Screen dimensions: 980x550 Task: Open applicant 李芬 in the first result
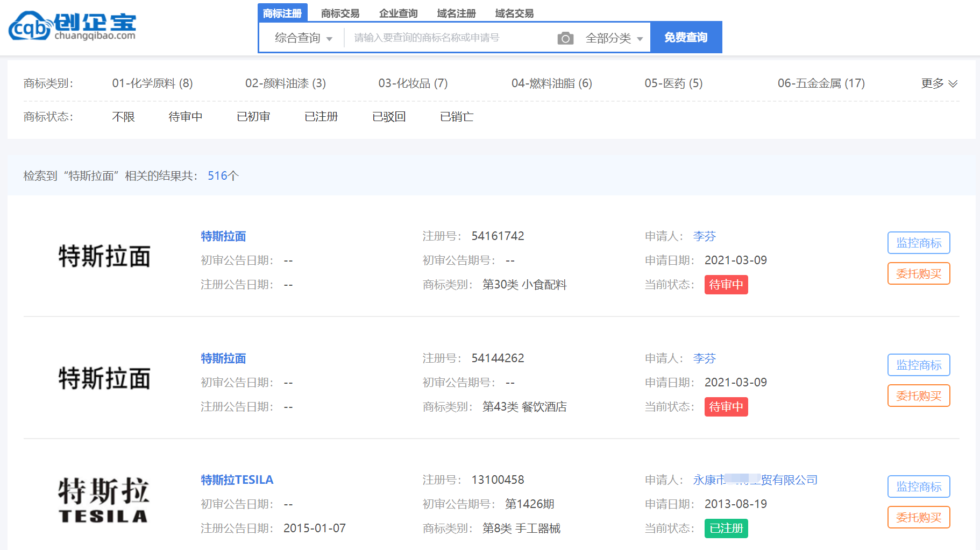[704, 236]
